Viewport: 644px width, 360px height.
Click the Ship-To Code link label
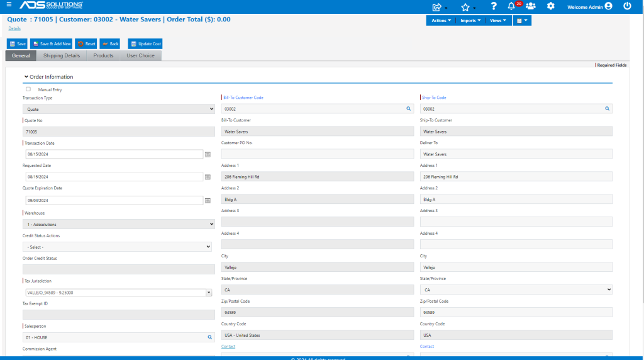(x=434, y=98)
